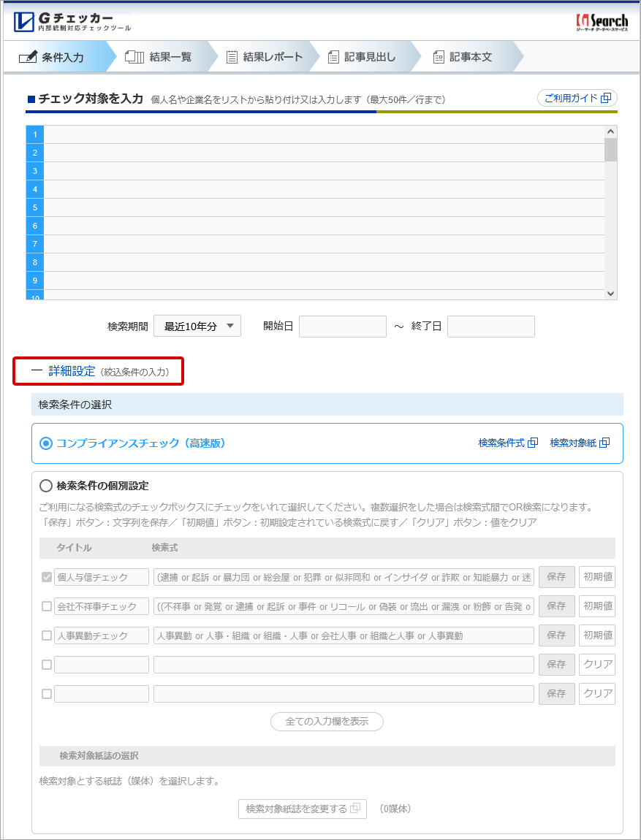Select コンプライアンスチェック（高速版） radio button

(x=46, y=443)
